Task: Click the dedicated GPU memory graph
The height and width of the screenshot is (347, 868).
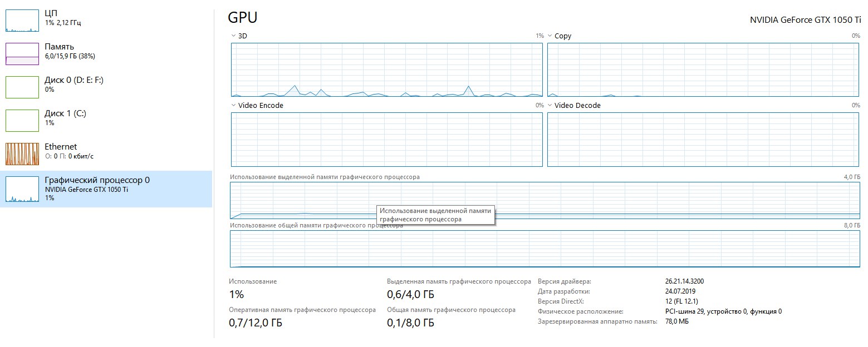Action: (x=612, y=200)
